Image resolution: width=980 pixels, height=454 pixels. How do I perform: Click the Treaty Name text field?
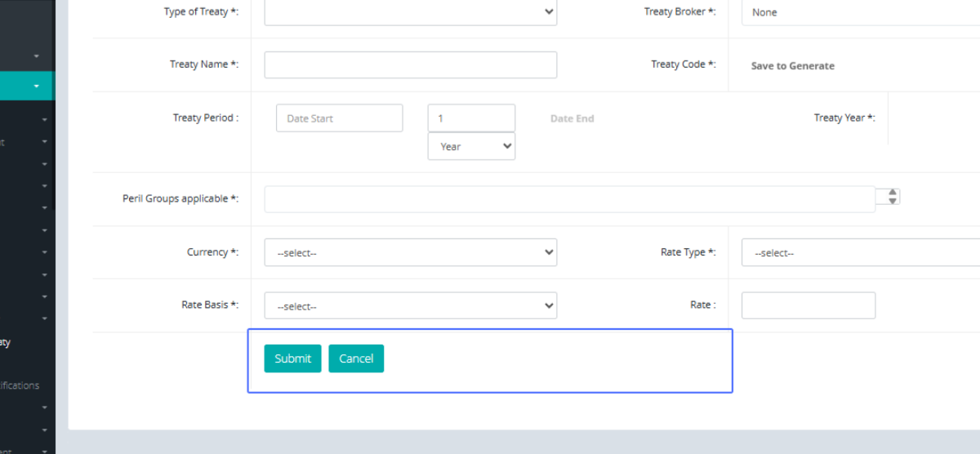tap(410, 65)
